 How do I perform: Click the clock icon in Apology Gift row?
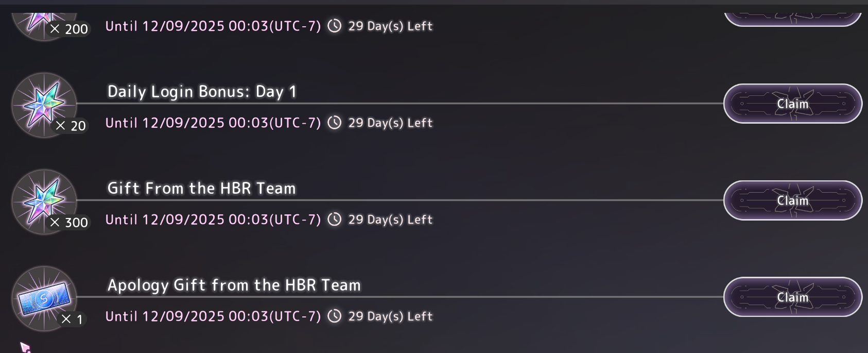pos(335,316)
